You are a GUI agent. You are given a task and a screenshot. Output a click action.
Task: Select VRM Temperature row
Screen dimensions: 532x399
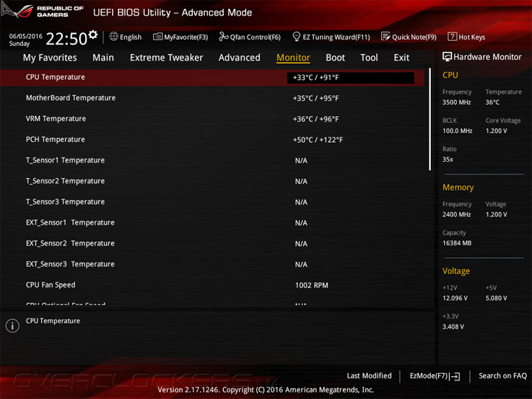[x=212, y=119]
